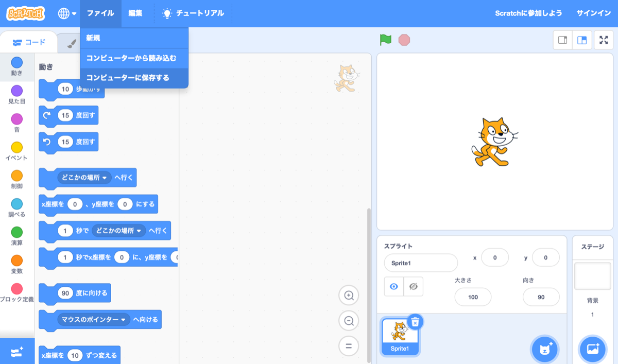Choose コンピューターに保存する menu entry
The image size is (618, 364).
(134, 78)
